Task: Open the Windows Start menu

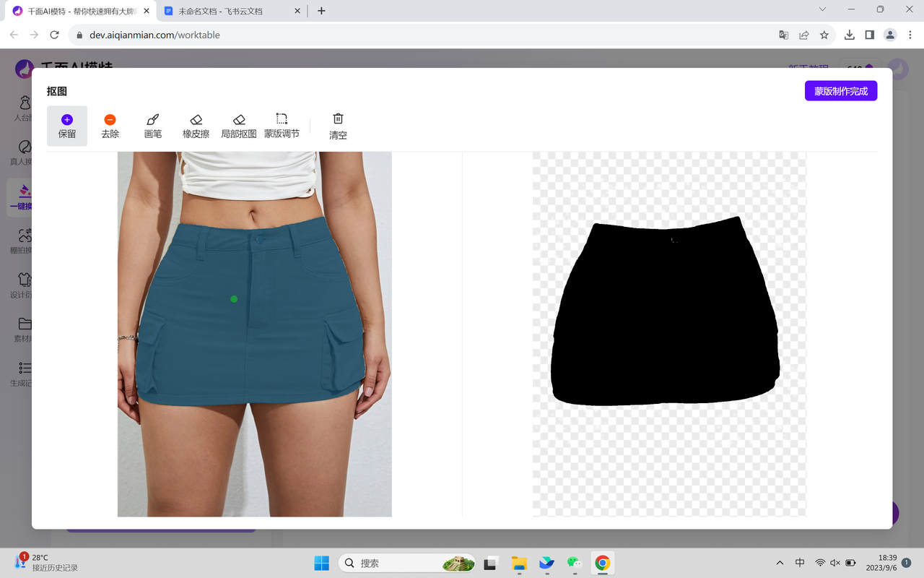Action: click(x=321, y=563)
